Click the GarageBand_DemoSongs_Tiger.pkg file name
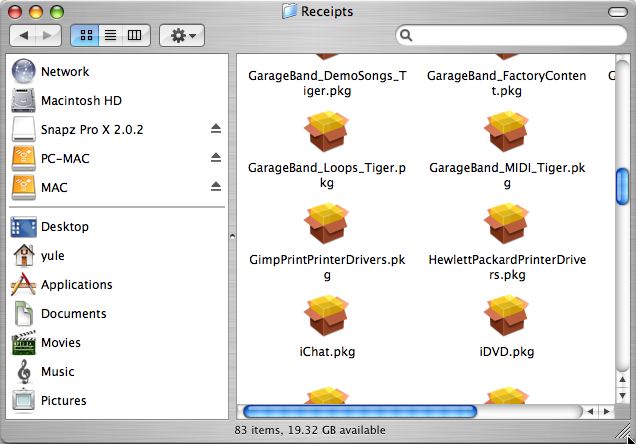Image resolution: width=636 pixels, height=444 pixels. [327, 83]
